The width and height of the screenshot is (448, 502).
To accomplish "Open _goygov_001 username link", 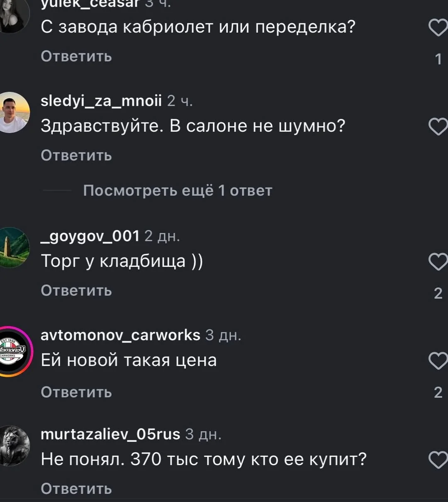I will tap(90, 236).
